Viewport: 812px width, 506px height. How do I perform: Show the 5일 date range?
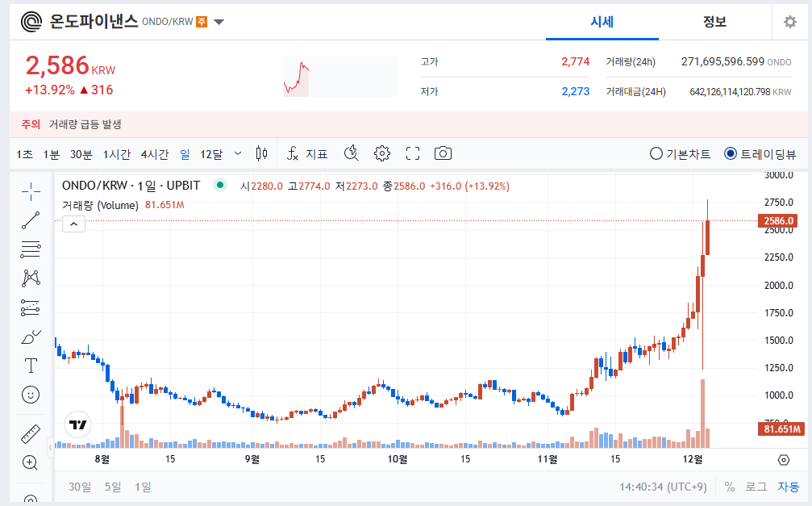tap(113, 487)
